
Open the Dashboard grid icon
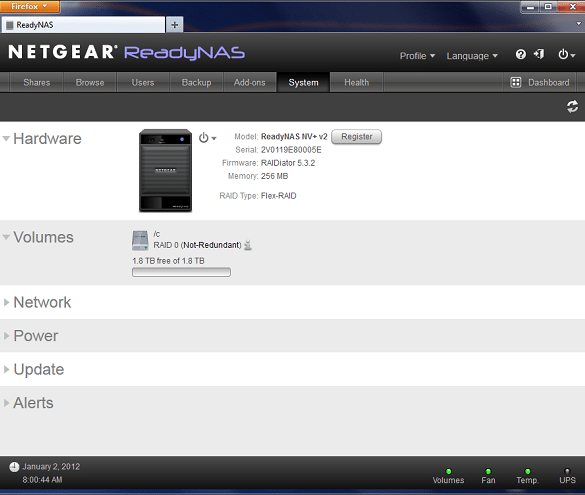click(x=516, y=82)
